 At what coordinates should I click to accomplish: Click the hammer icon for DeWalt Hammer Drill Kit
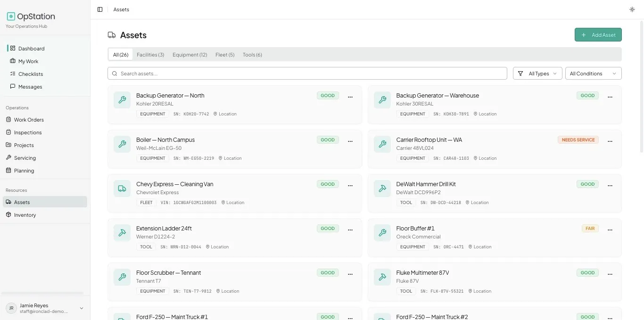pyautogui.click(x=382, y=189)
